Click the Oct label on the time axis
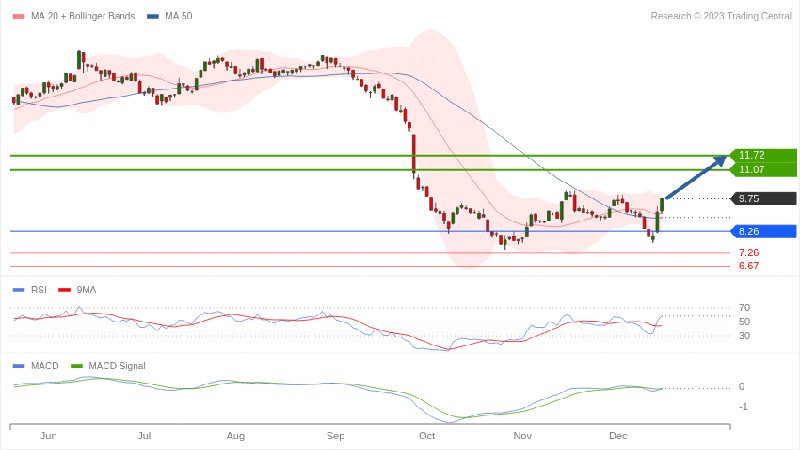The height and width of the screenshot is (450, 800). 427,437
